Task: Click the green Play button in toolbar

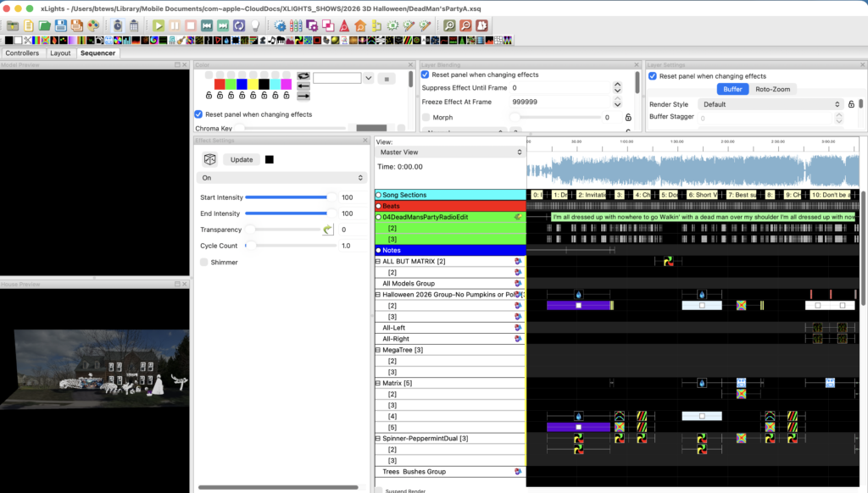Action: (159, 25)
